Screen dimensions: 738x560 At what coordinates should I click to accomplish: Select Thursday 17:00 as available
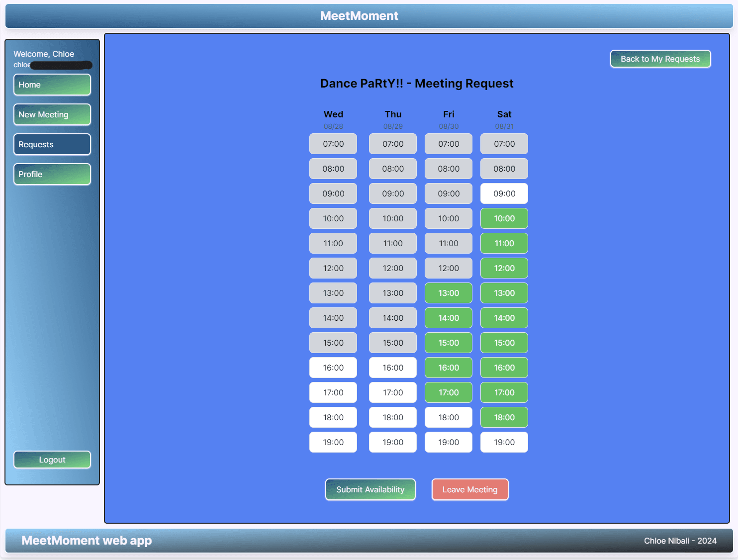tap(392, 392)
